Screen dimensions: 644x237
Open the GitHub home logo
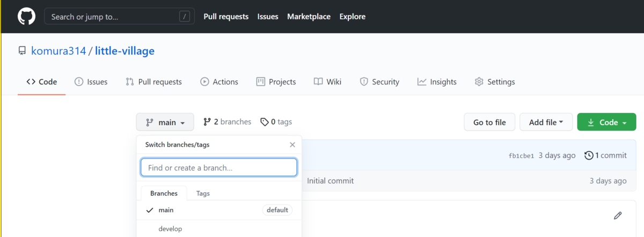[x=26, y=16]
